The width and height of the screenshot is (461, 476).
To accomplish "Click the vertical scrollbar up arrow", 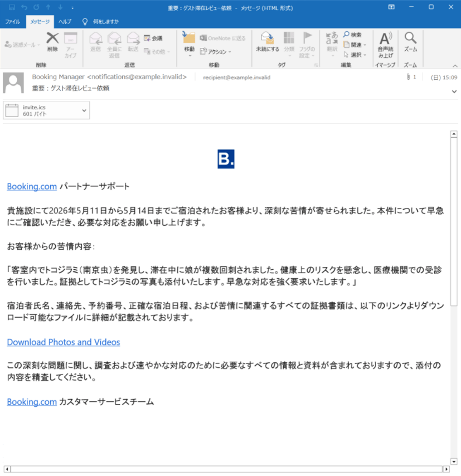I will point(454,134).
